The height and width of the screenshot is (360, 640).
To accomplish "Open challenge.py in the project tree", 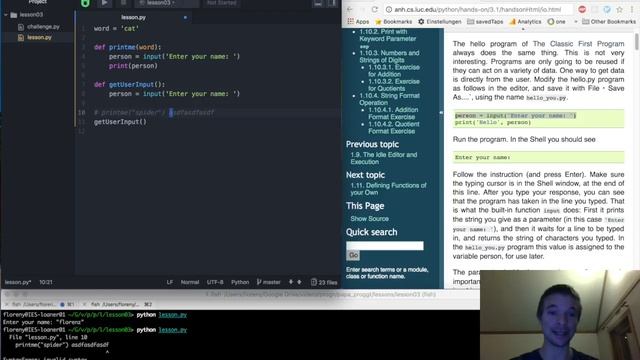I will (43, 27).
